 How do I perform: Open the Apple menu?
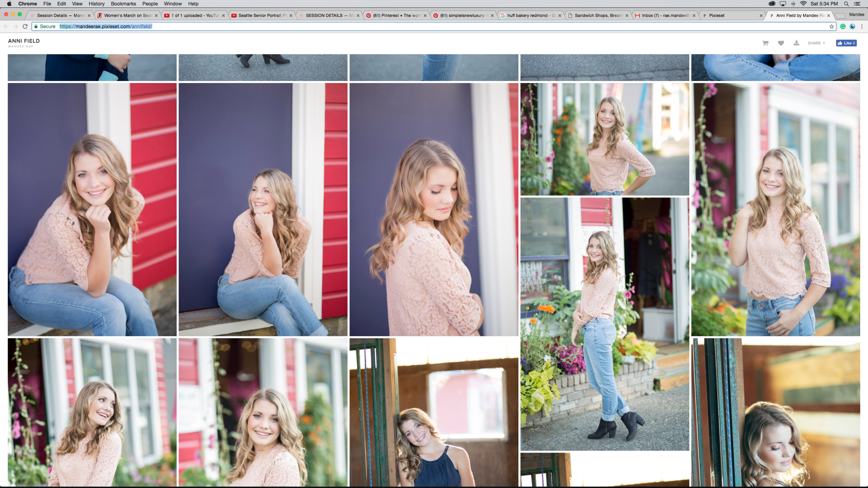9,4
